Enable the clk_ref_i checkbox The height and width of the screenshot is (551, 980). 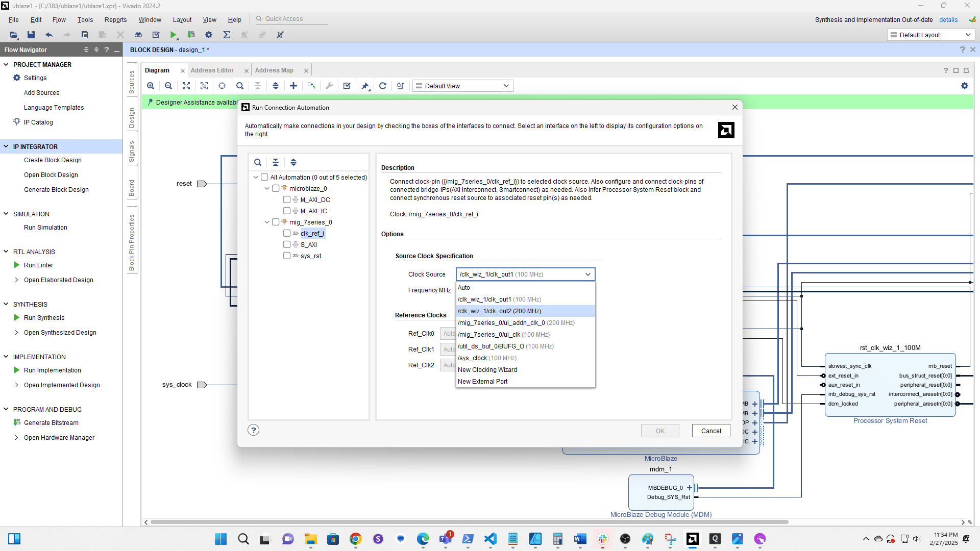[x=287, y=233]
